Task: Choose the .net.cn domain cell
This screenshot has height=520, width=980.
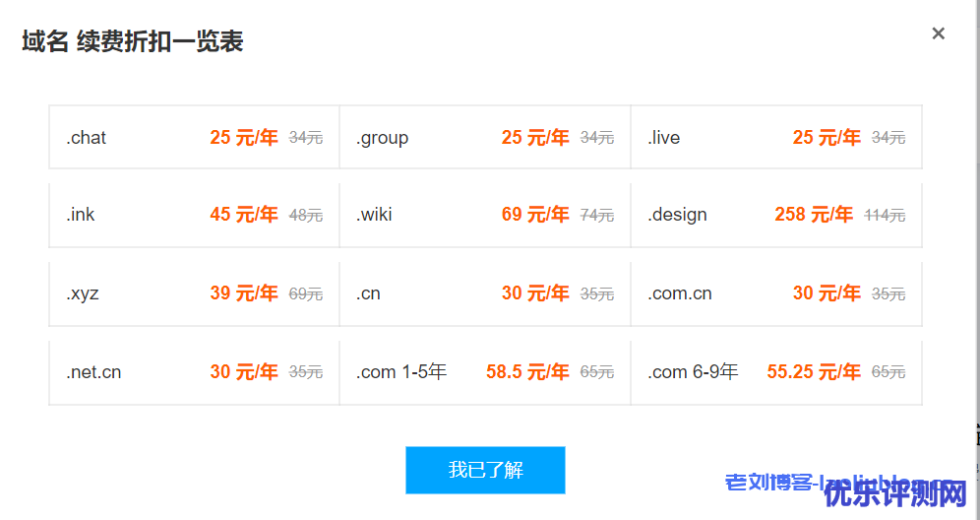Action: pyautogui.click(x=194, y=372)
